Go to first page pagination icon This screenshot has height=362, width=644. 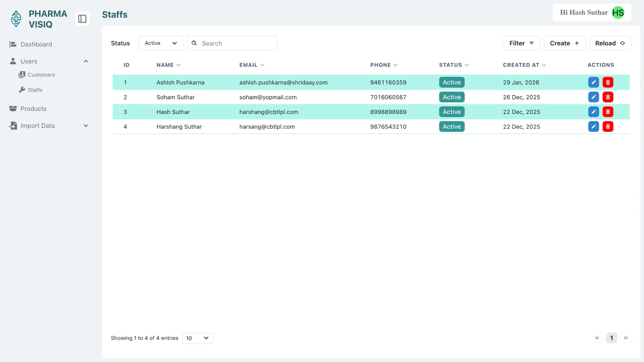(x=597, y=338)
